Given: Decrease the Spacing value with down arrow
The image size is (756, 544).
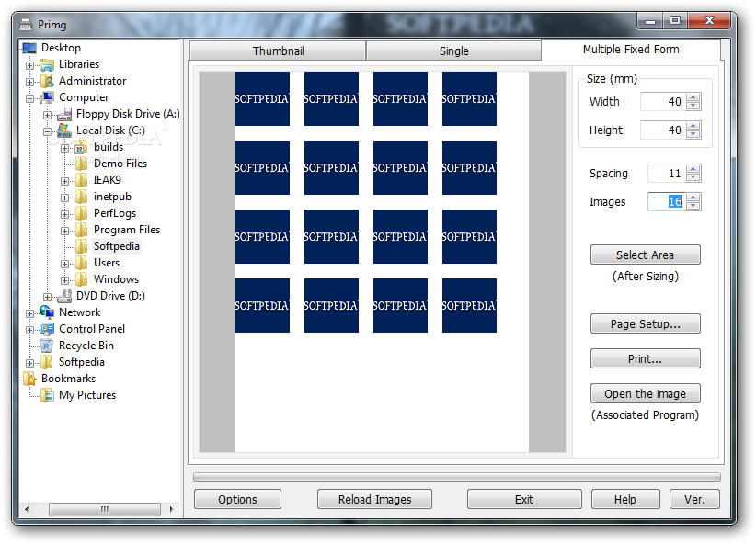Looking at the screenshot, I should (693, 177).
